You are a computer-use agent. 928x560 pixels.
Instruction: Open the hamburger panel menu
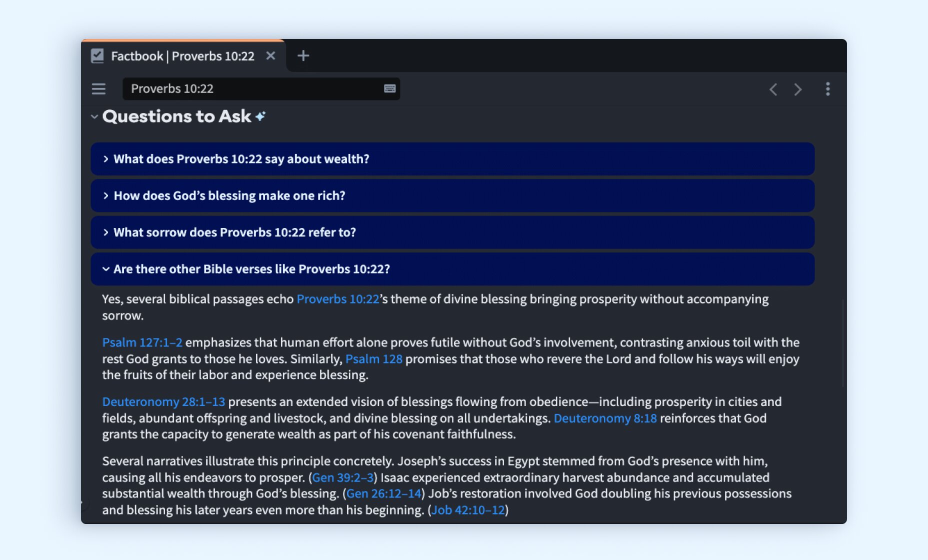[98, 89]
